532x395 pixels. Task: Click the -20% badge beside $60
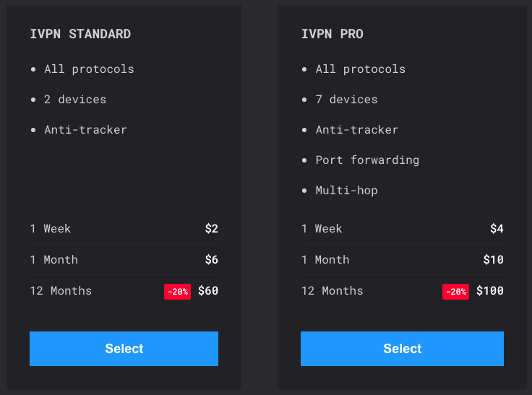click(177, 292)
